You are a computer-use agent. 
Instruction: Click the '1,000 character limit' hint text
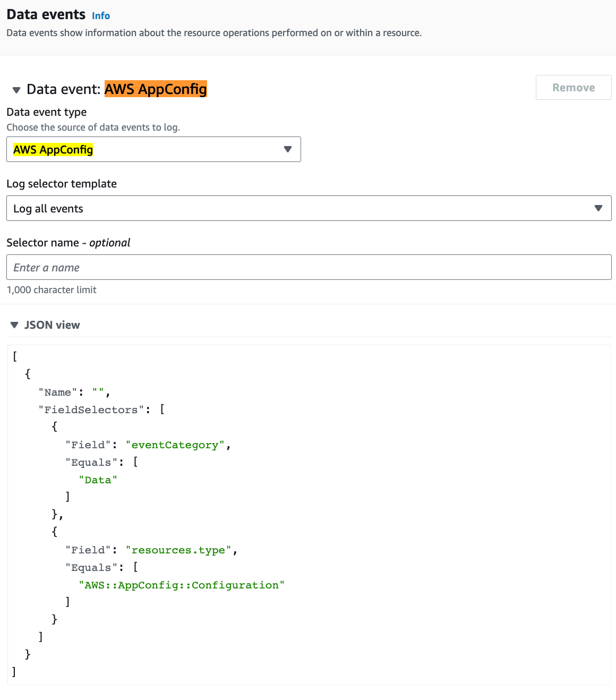tap(52, 290)
